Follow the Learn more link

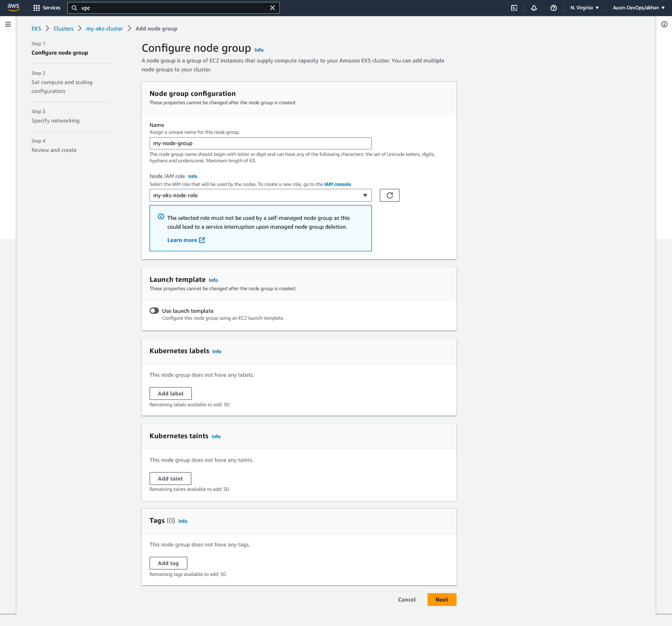point(183,240)
